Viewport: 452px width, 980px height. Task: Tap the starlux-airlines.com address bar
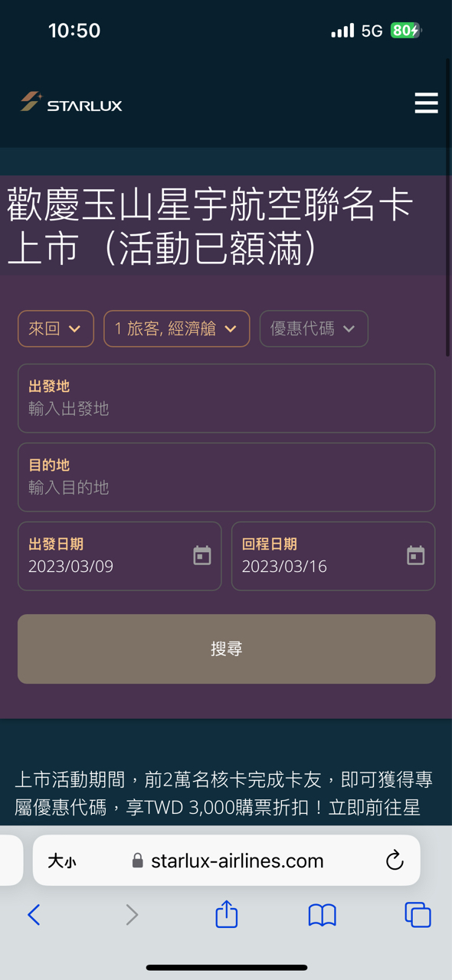tap(227, 861)
